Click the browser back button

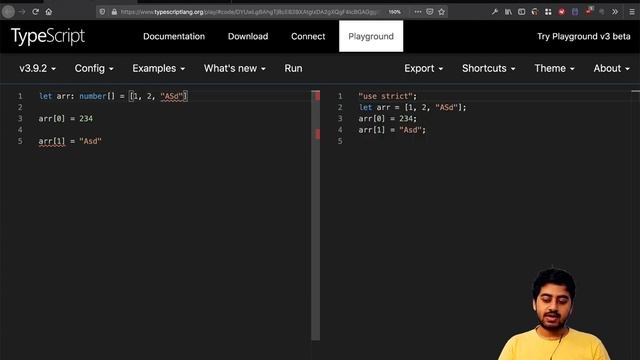(x=8, y=12)
